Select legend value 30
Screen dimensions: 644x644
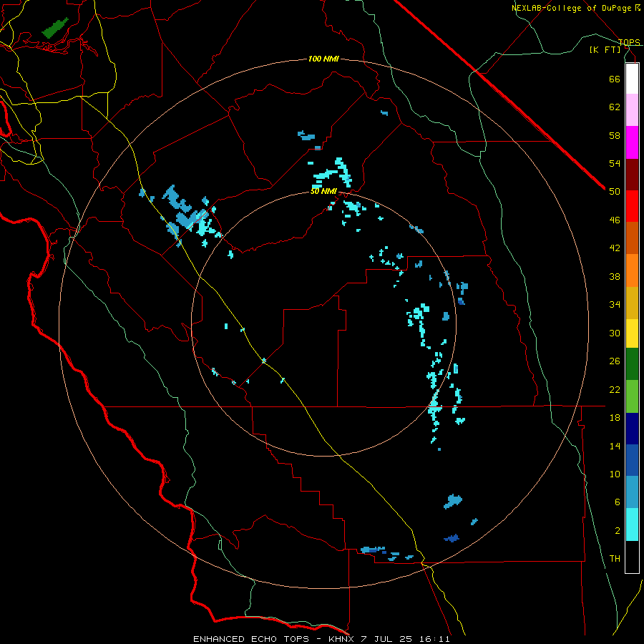(x=615, y=333)
